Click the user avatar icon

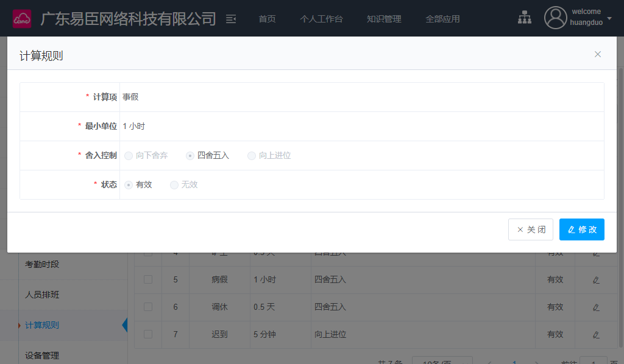coord(555,18)
